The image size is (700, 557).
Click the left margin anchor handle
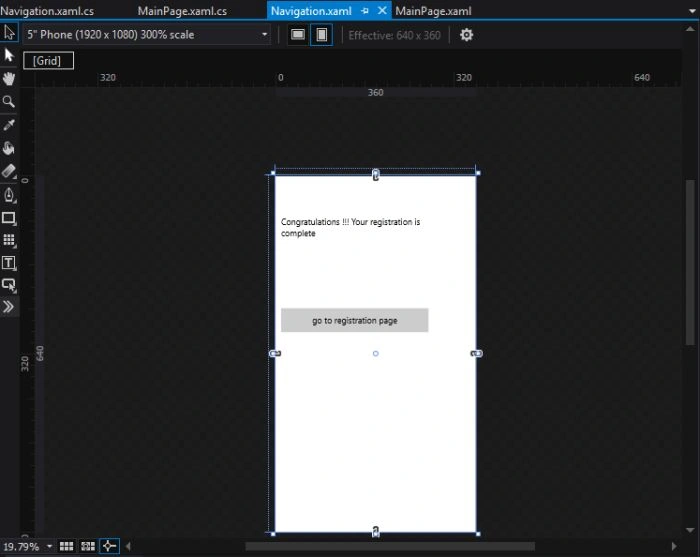(x=275, y=353)
